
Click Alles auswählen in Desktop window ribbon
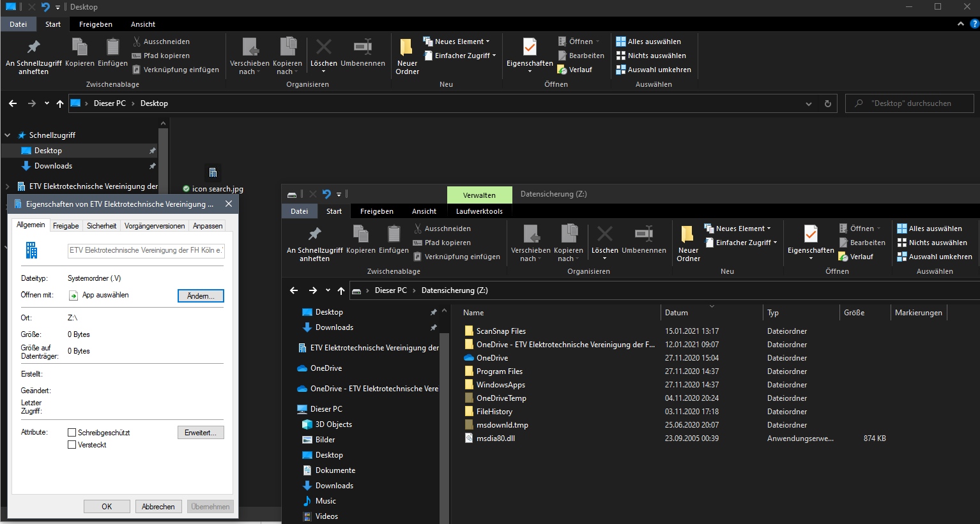tap(648, 41)
